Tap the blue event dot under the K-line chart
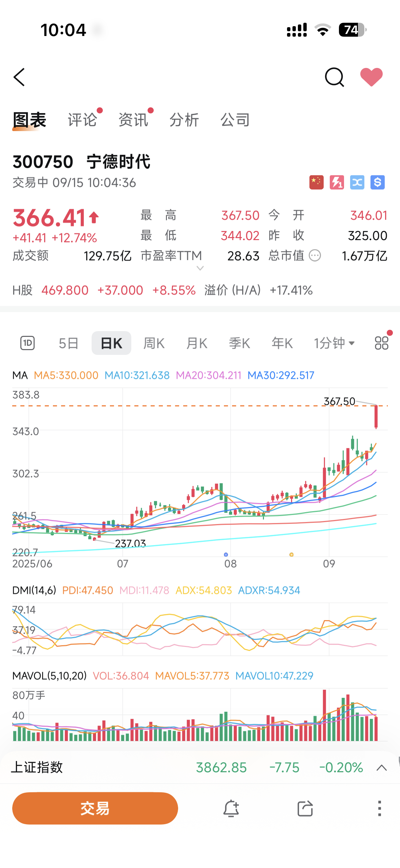Screen dimensions: 400x868 pyautogui.click(x=226, y=555)
